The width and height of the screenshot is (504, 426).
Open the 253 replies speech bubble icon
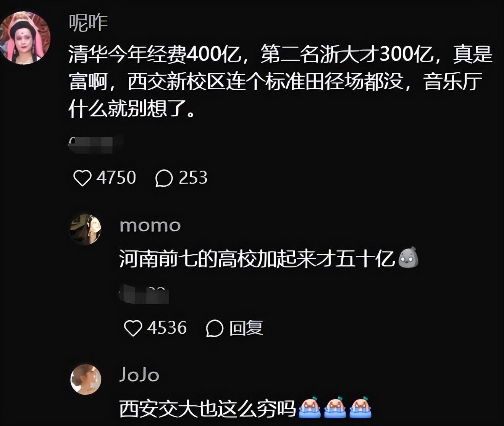164,178
